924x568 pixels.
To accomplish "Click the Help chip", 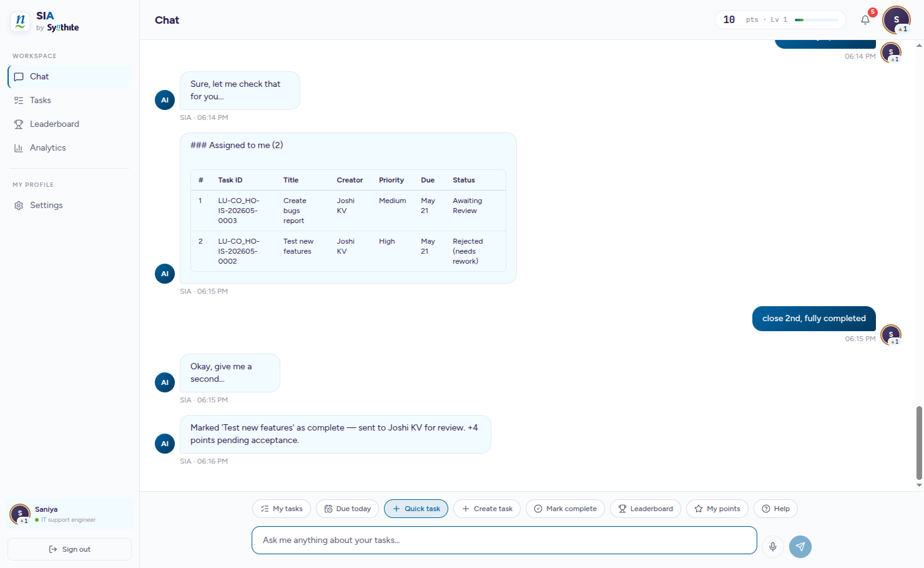I will [x=775, y=509].
